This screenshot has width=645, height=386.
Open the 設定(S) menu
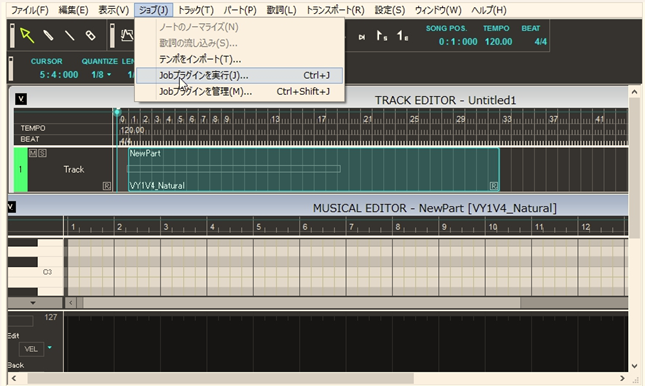coord(390,10)
